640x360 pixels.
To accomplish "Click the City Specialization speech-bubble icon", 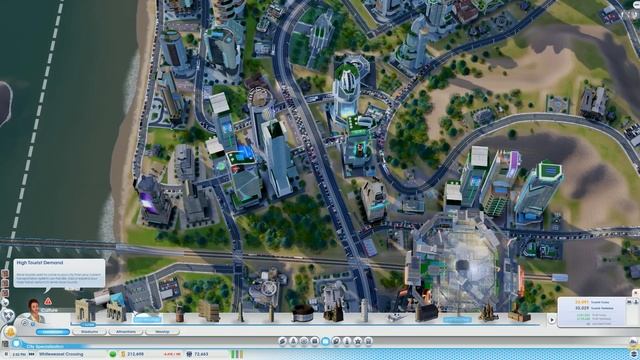I will click(x=16, y=344).
